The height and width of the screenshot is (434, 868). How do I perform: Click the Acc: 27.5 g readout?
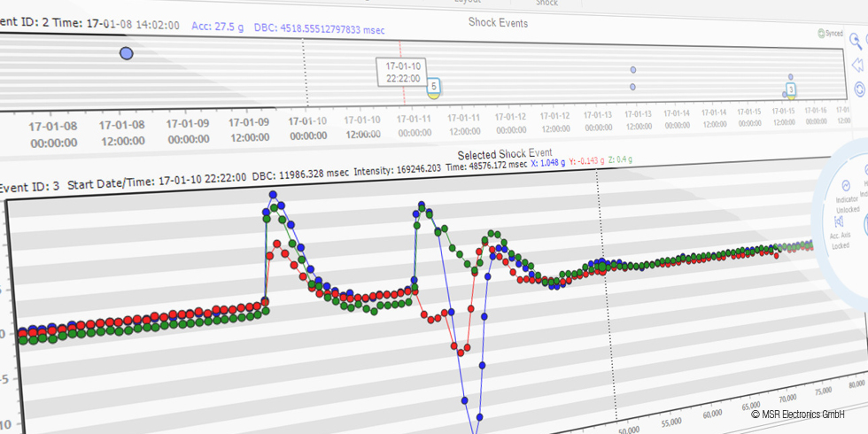(216, 26)
